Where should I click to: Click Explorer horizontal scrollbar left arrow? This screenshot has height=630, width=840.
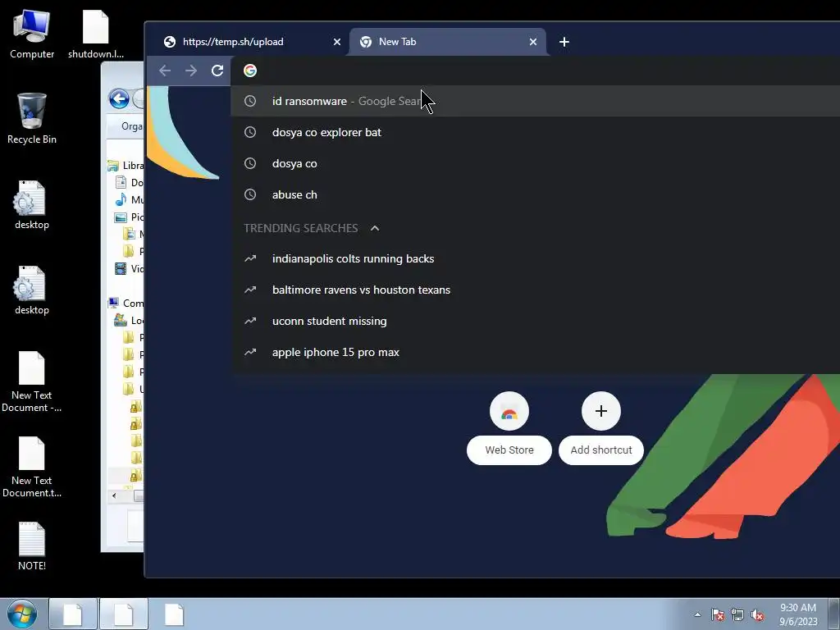[114, 496]
